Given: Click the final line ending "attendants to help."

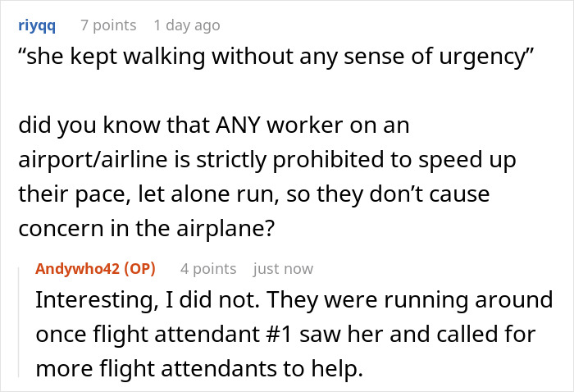Looking at the screenshot, I should [x=198, y=369].
